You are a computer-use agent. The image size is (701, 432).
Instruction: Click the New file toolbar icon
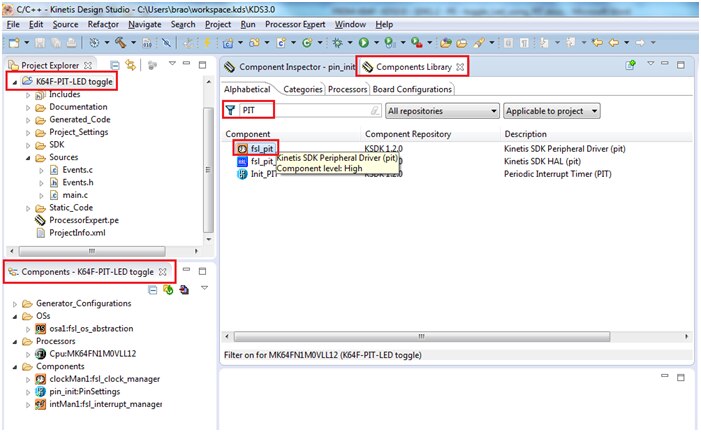point(14,42)
